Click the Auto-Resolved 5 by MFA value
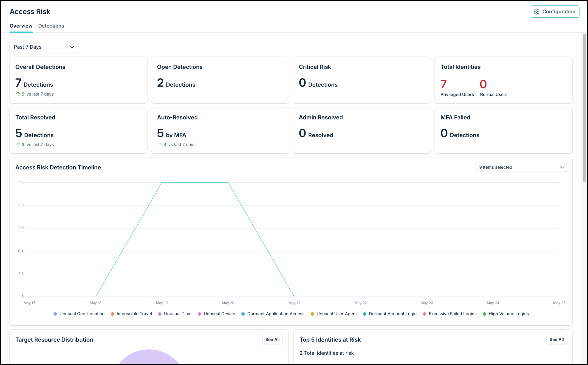This screenshot has height=365, width=588. [x=171, y=133]
